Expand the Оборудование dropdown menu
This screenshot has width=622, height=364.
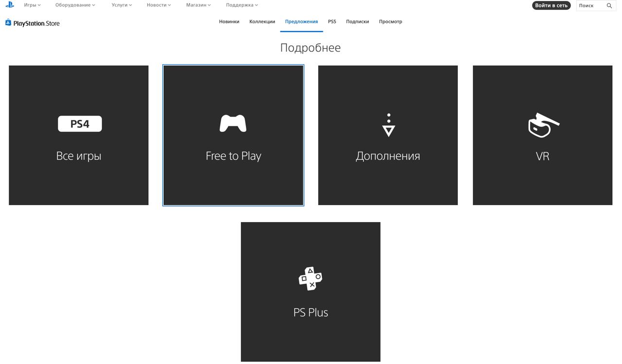pos(75,5)
